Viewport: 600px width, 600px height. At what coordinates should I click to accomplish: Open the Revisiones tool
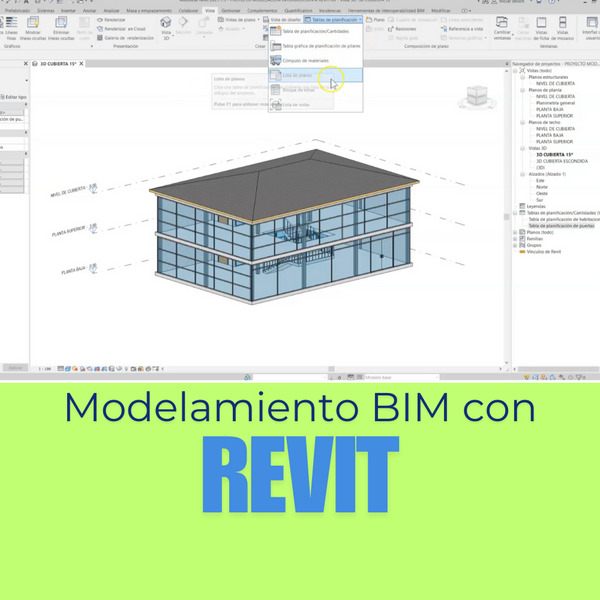click(x=402, y=29)
